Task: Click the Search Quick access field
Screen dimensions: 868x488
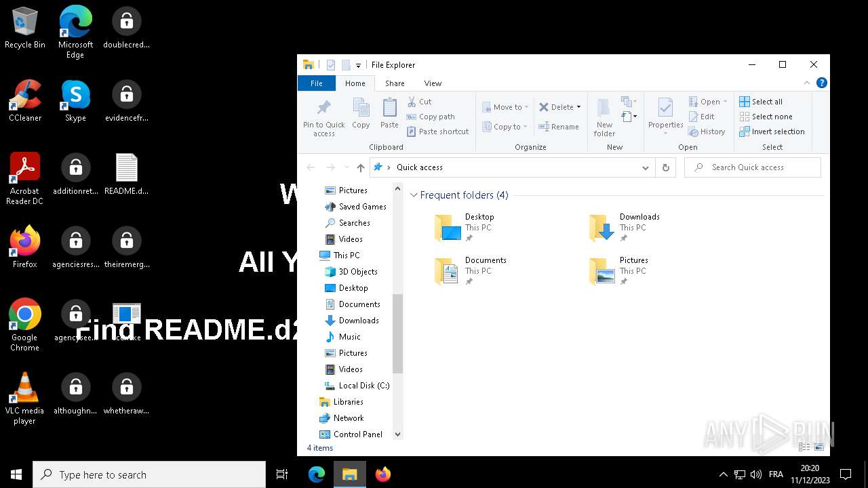Action: pos(753,167)
